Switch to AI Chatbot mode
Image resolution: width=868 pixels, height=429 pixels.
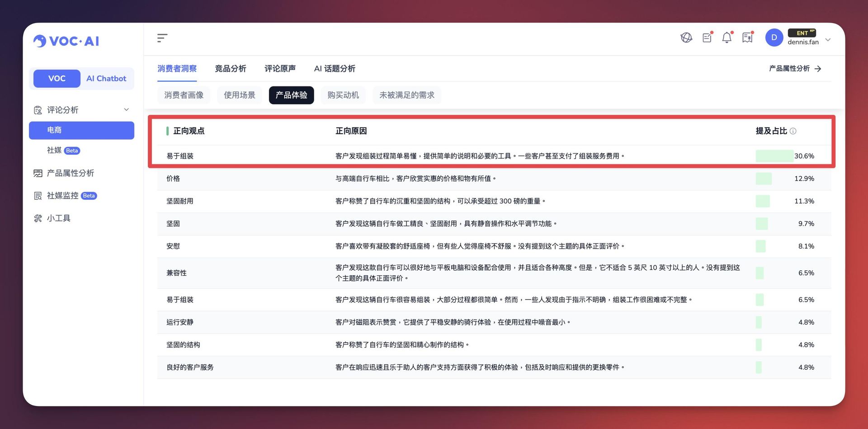pos(106,79)
